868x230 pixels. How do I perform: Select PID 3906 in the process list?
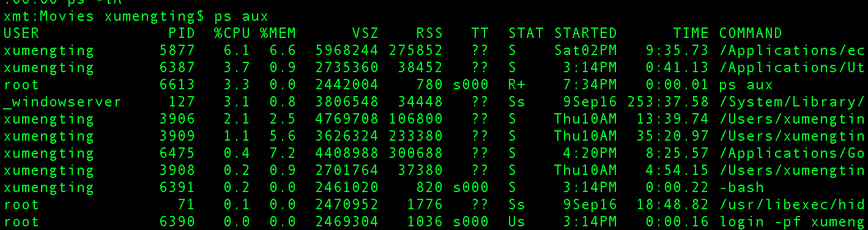(177, 119)
